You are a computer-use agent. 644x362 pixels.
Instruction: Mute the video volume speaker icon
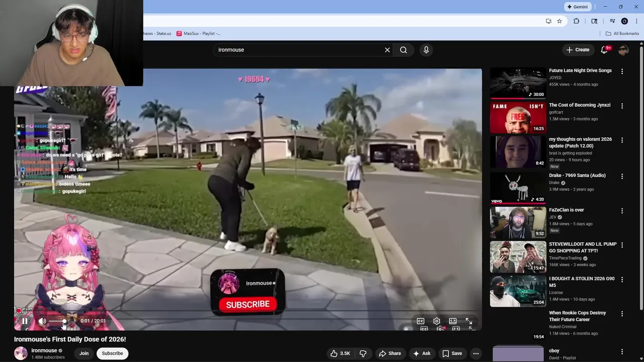point(42,321)
